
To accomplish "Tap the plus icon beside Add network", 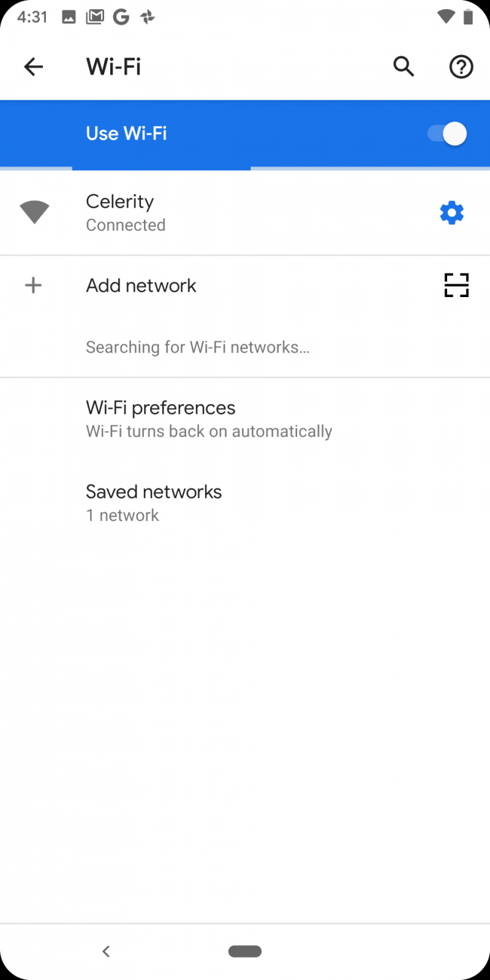I will (34, 285).
